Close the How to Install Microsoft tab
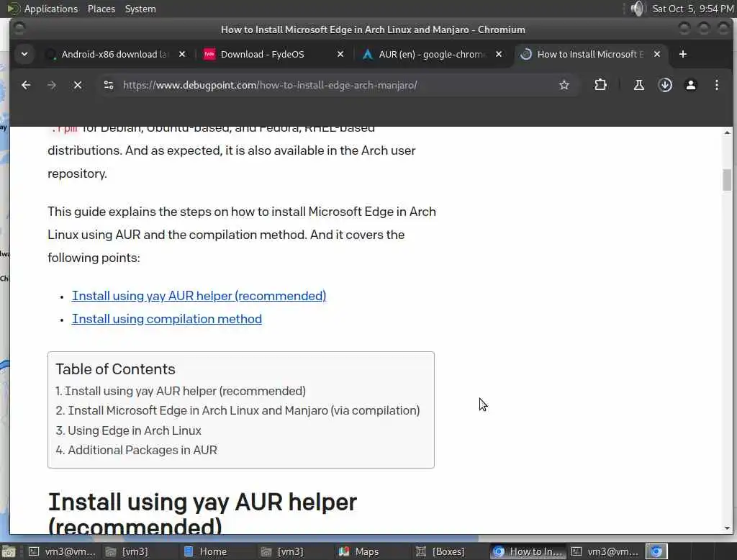The width and height of the screenshot is (737, 560). click(657, 54)
